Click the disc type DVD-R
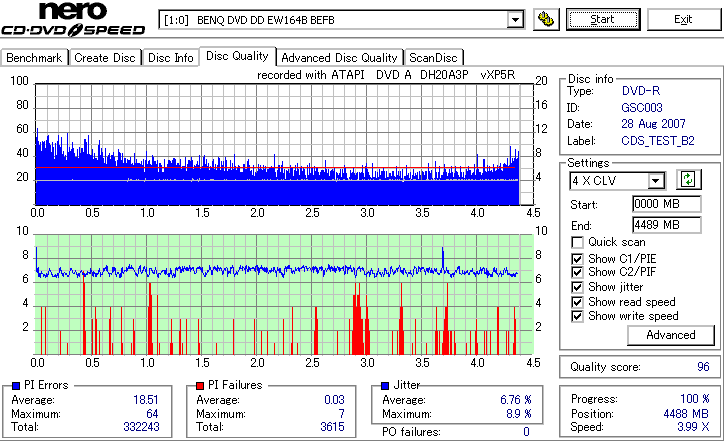The image size is (724, 441). (641, 91)
